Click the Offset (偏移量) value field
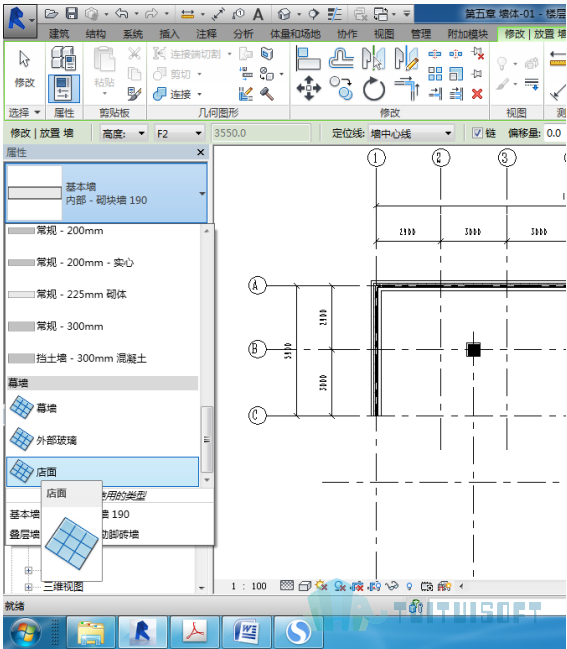The height and width of the screenshot is (649, 567). tap(555, 133)
